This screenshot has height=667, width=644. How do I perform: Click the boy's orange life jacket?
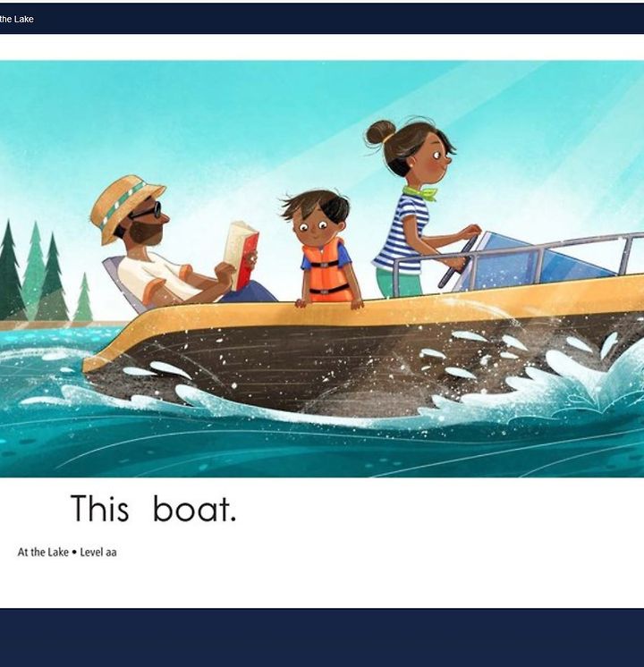point(326,270)
